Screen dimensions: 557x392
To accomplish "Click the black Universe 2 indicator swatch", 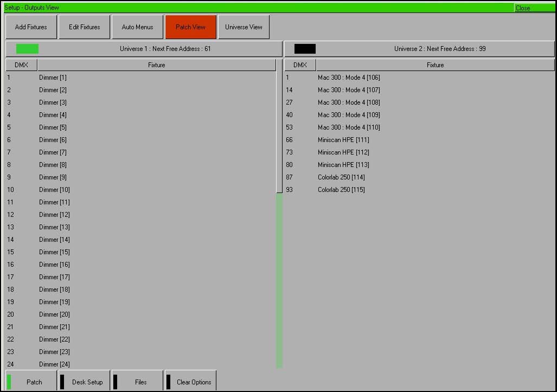I will click(x=305, y=49).
